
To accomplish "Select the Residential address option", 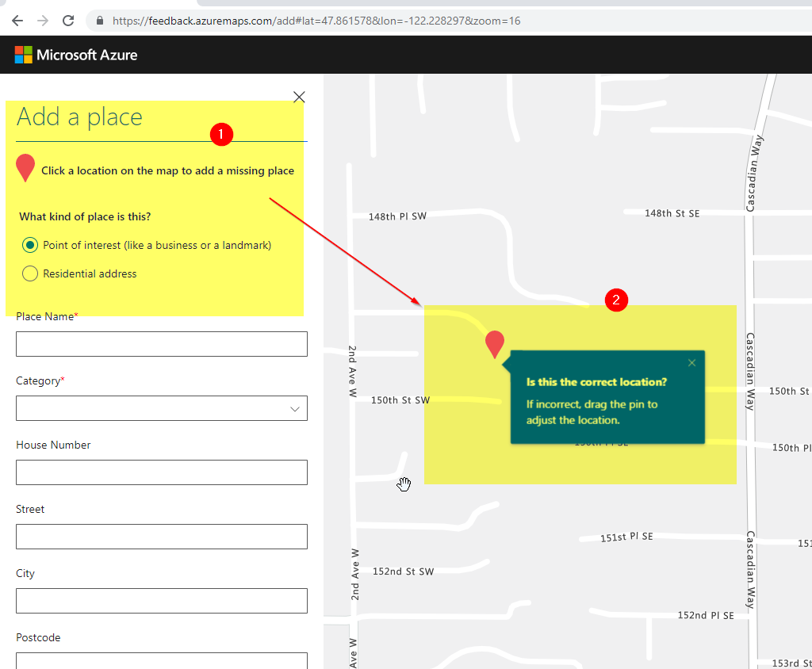I will tap(29, 273).
